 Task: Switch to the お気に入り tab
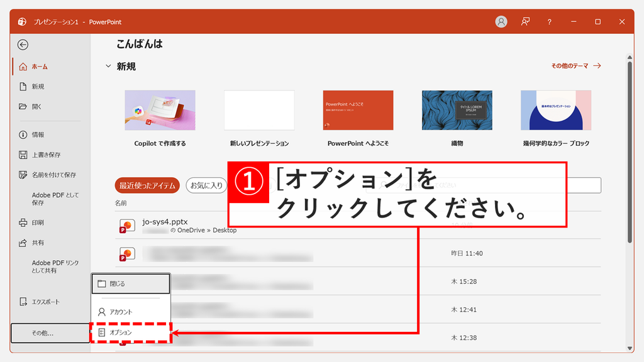click(206, 185)
